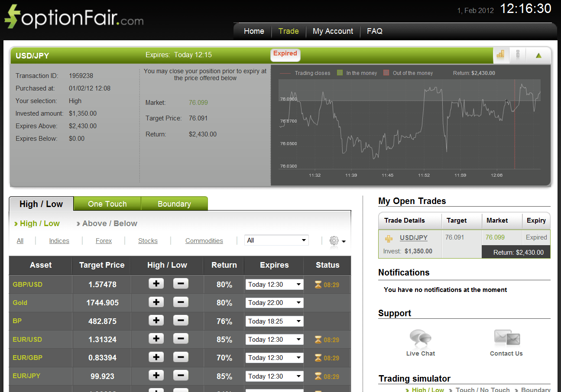Viewport: 561px width, 392px height.
Task: Open the settings gear above the asset table
Action: [x=333, y=241]
